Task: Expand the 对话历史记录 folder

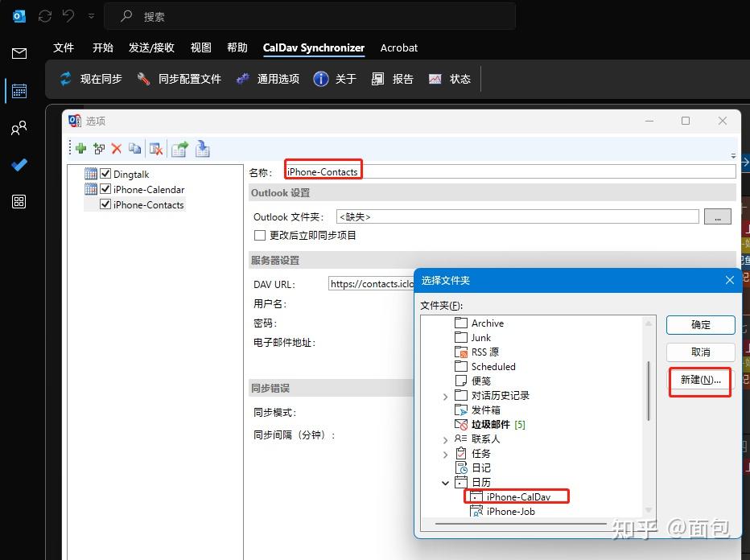Action: (x=446, y=395)
